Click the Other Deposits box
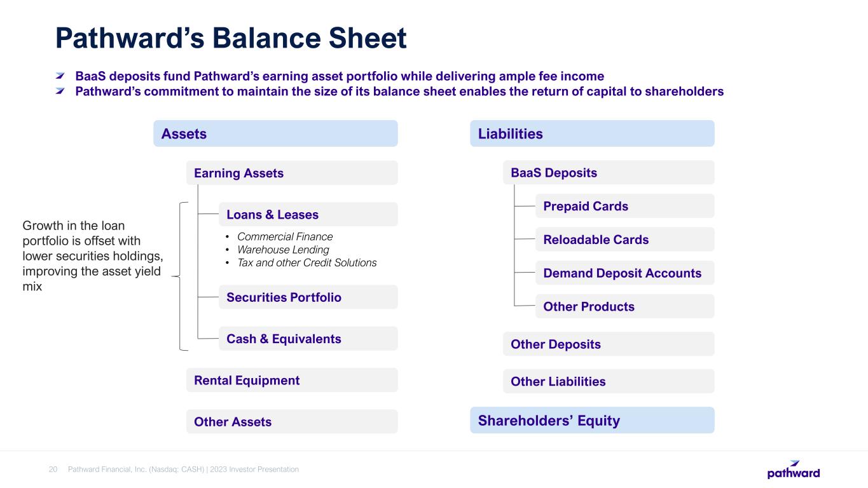868x488 pixels. point(609,344)
